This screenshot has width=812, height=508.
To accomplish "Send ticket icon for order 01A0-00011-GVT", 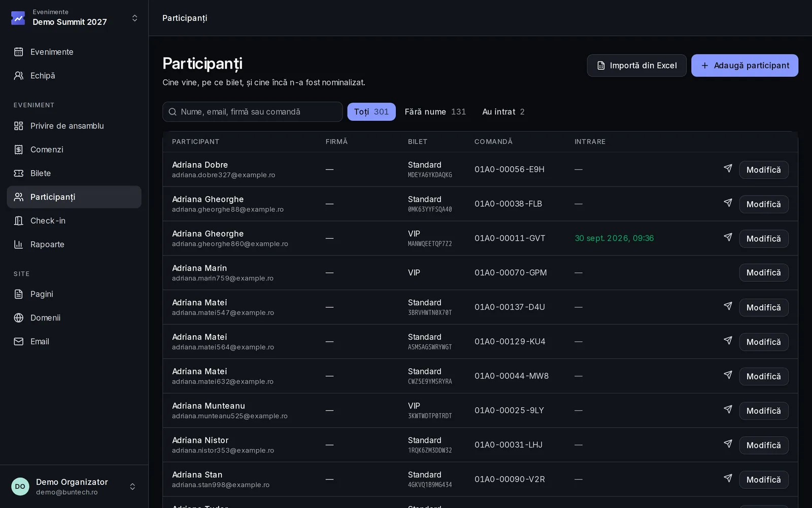I will [728, 237].
